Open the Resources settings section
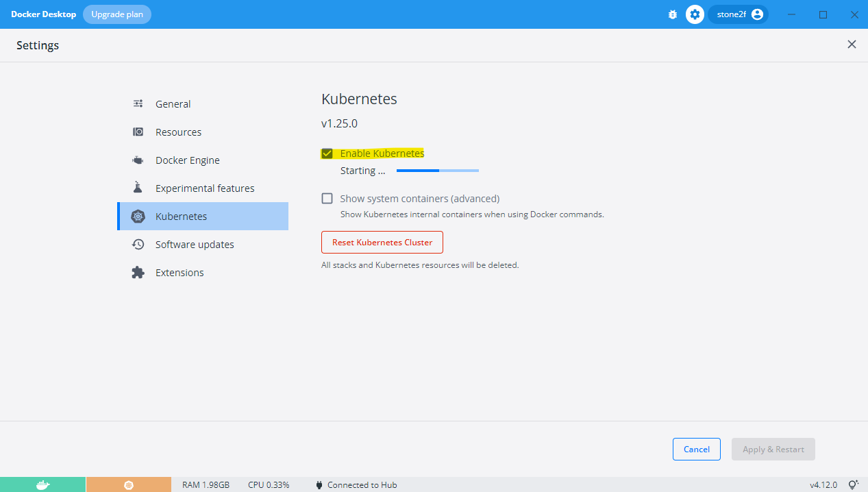The height and width of the screenshot is (492, 868). click(203, 132)
